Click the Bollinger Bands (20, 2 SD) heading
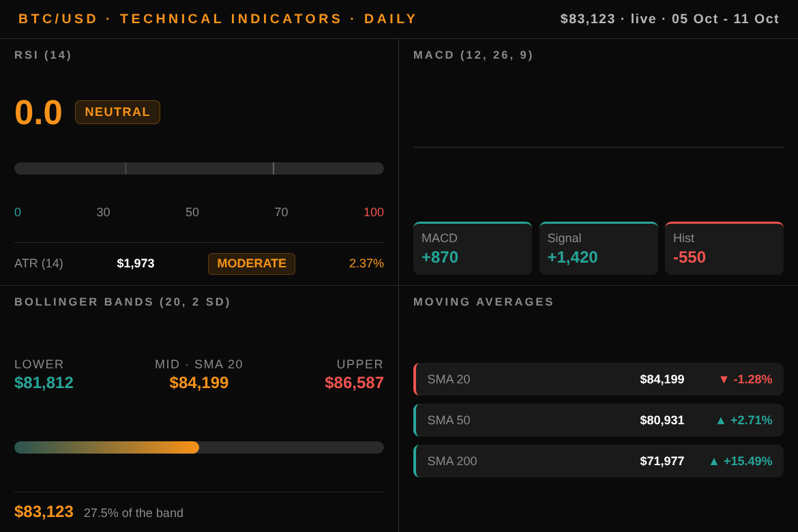The width and height of the screenshot is (798, 532). pos(122,302)
